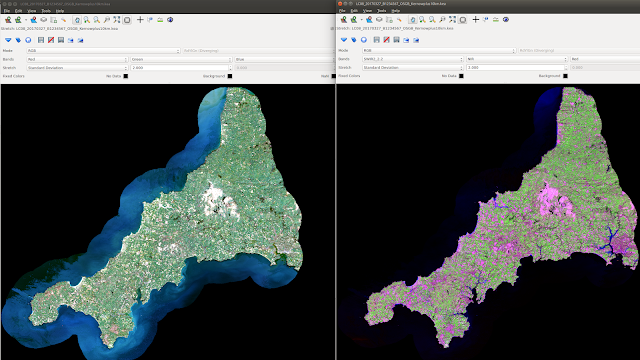640x360 pixels.
Task: Click blue Apply Stretch arrow in left window
Action: tap(8, 40)
